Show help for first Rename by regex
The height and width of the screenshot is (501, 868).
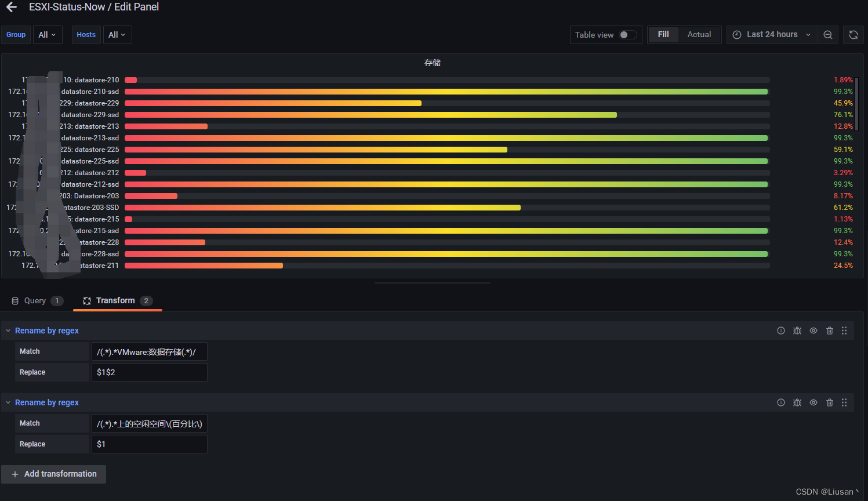coord(781,331)
